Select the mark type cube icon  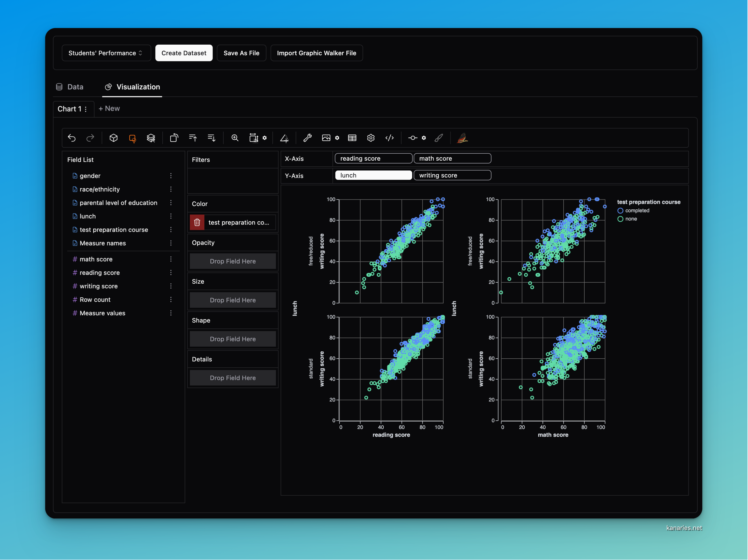pos(113,138)
